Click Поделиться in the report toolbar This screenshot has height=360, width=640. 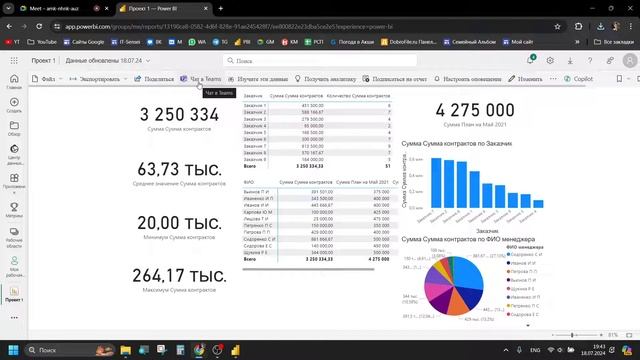click(x=154, y=79)
